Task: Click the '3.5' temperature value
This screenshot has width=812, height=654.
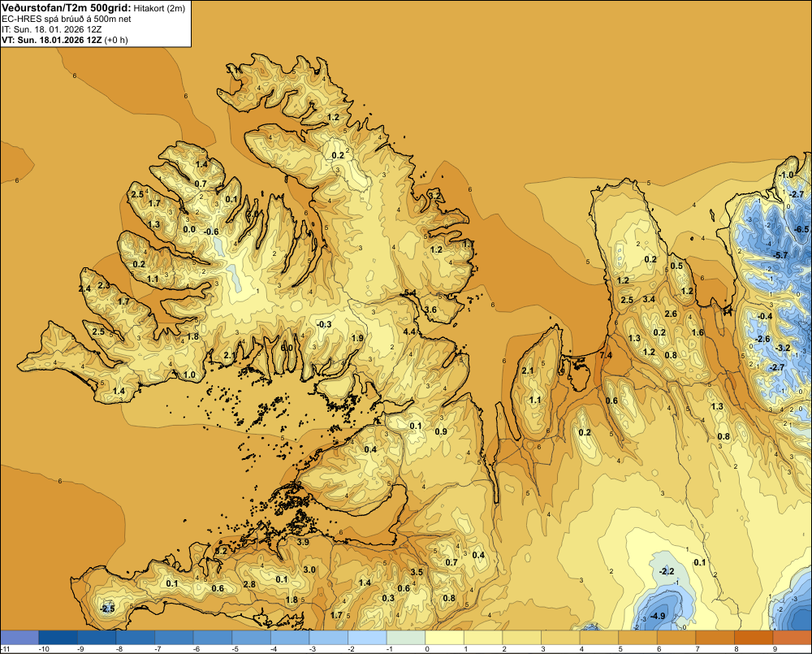Action: pos(417,572)
